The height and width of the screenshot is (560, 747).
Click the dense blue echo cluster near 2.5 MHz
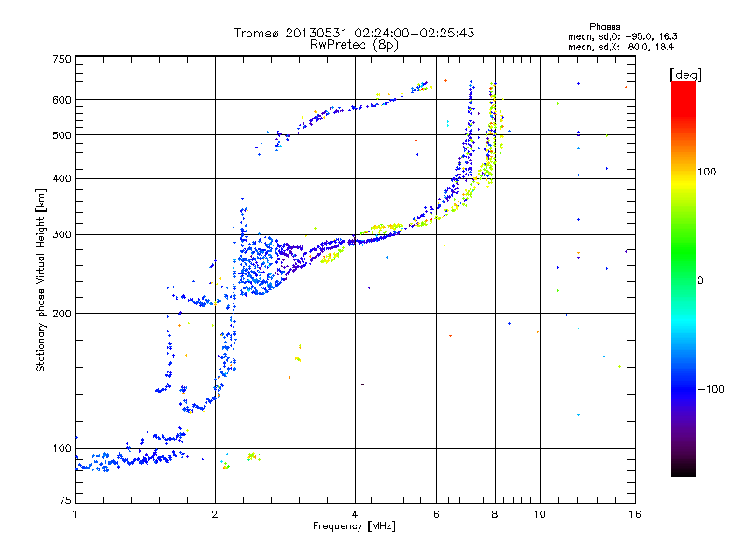click(x=258, y=264)
